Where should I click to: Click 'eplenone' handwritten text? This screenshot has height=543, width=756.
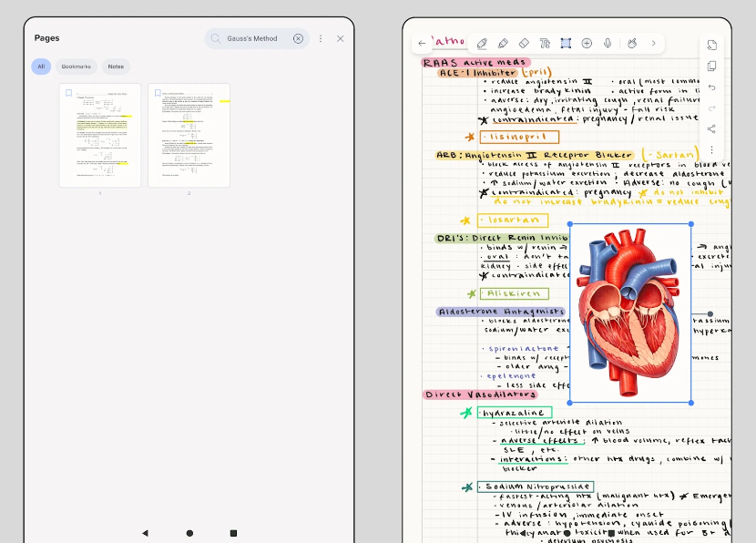[x=511, y=376]
